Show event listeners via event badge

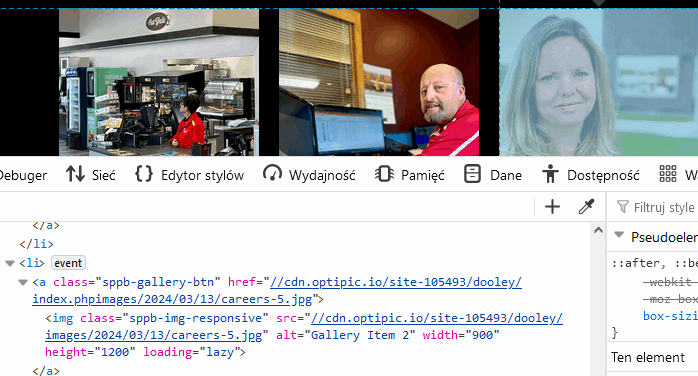pos(68,263)
